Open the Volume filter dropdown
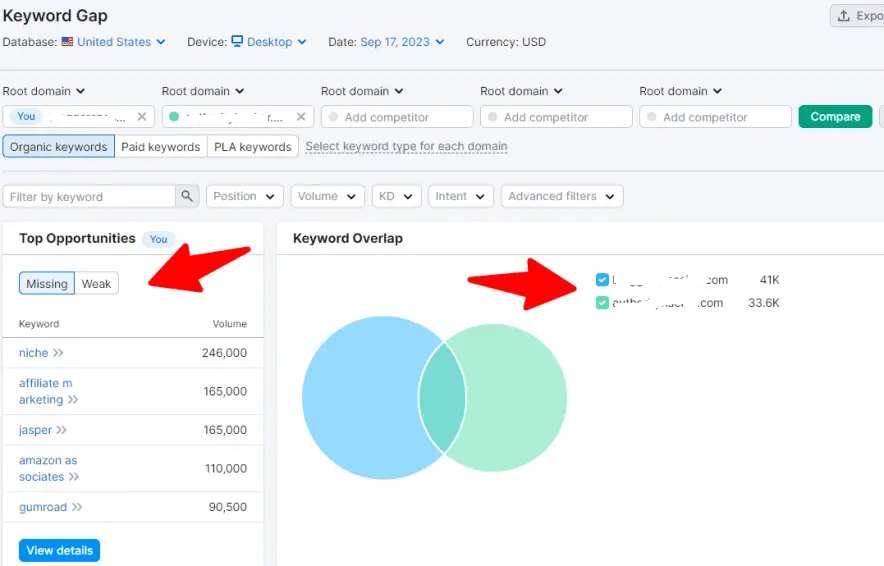The width and height of the screenshot is (884, 566). coord(328,196)
